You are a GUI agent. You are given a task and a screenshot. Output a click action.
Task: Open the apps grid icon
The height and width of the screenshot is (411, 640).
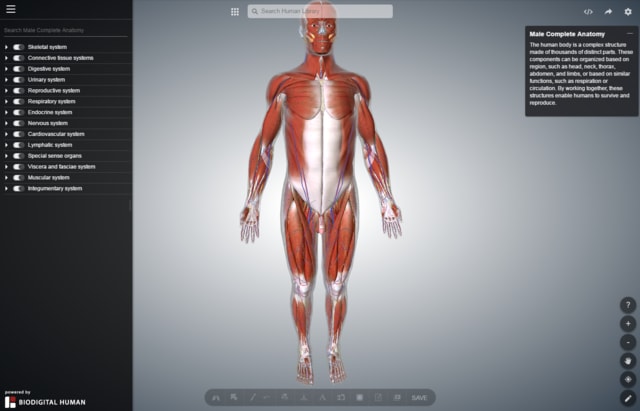click(x=235, y=12)
